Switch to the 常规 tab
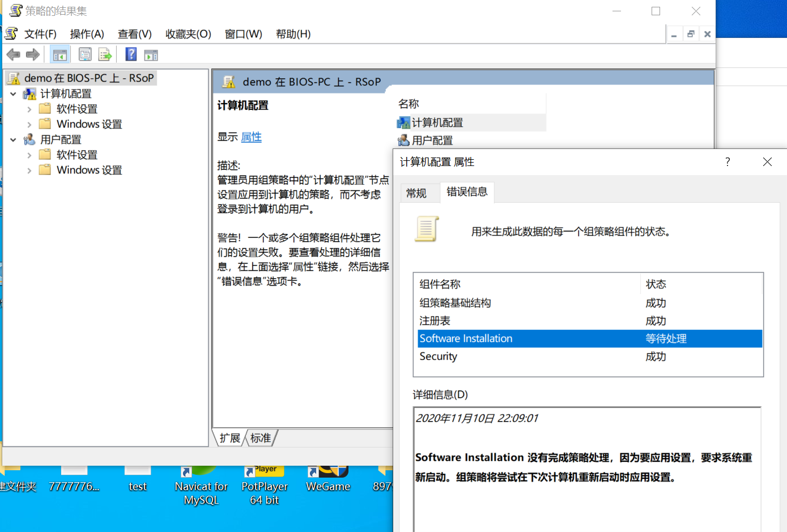Viewport: 787px width, 532px height. tap(416, 193)
